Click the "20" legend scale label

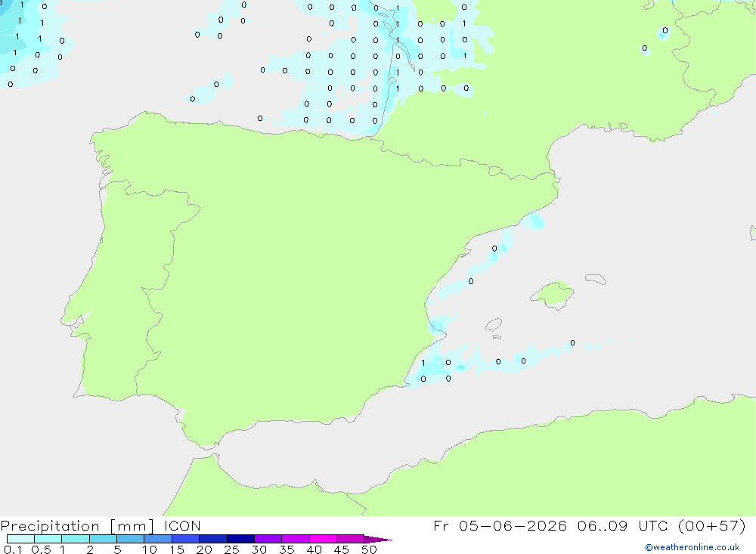(204, 549)
